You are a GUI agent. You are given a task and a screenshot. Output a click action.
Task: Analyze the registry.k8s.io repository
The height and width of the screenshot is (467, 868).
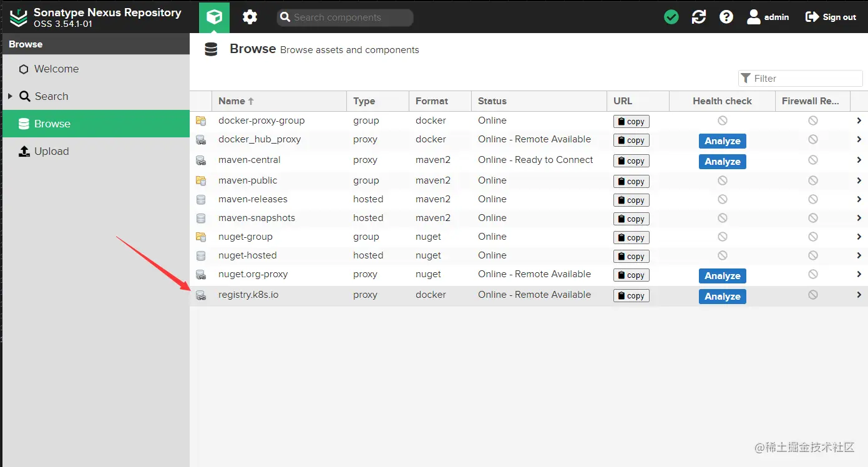[x=722, y=297]
